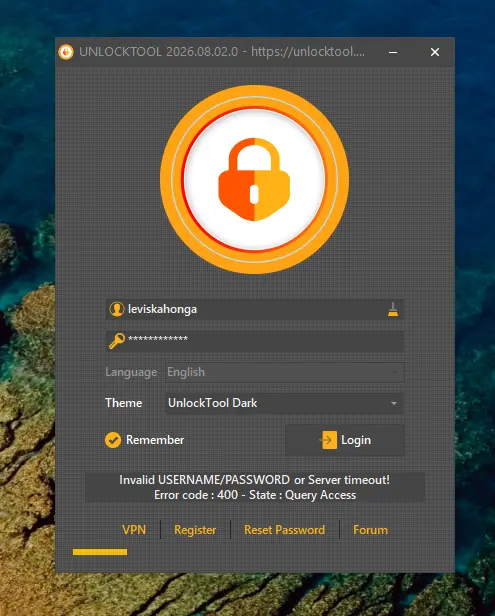Click the Language label
Screen dimensions: 495x616
click(x=131, y=372)
